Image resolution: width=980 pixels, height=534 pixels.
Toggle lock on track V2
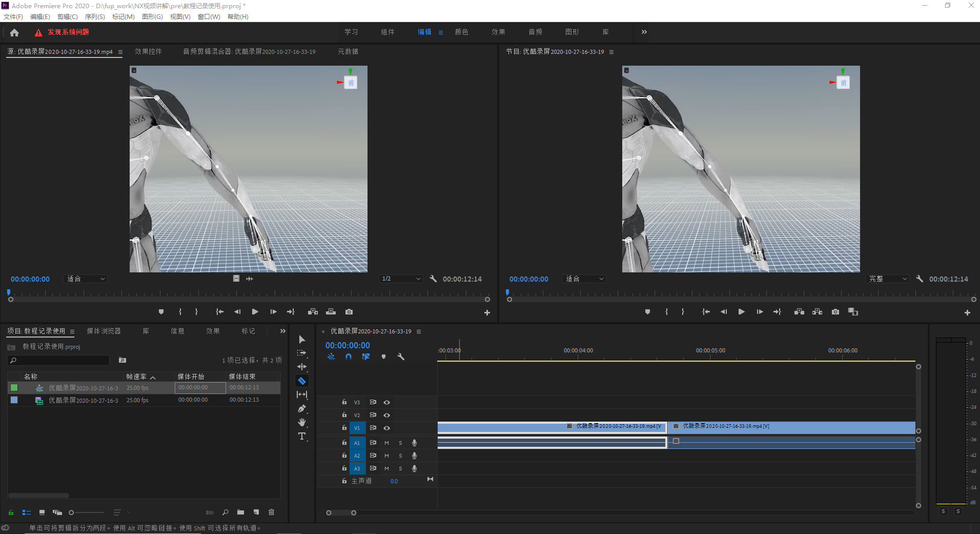pos(344,415)
